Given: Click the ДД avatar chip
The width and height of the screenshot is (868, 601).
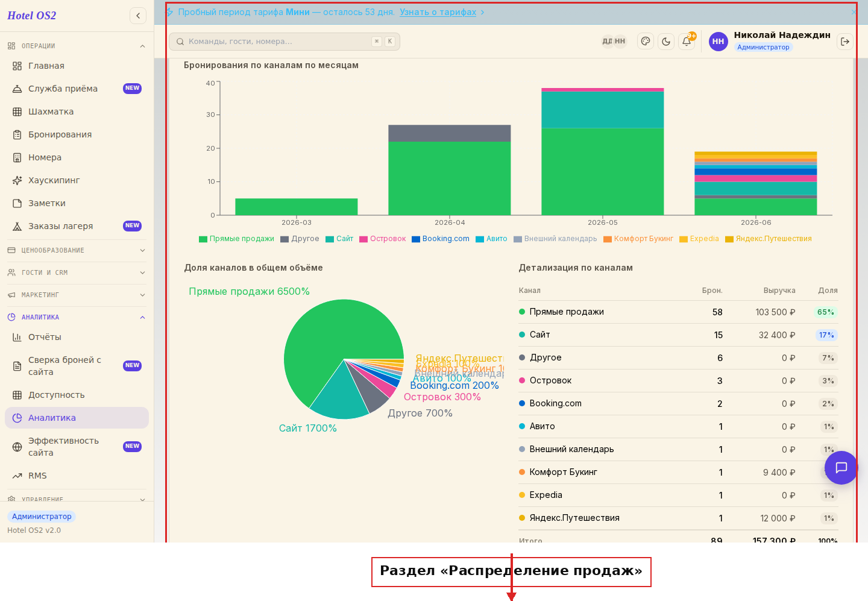Looking at the screenshot, I should click(x=607, y=41).
